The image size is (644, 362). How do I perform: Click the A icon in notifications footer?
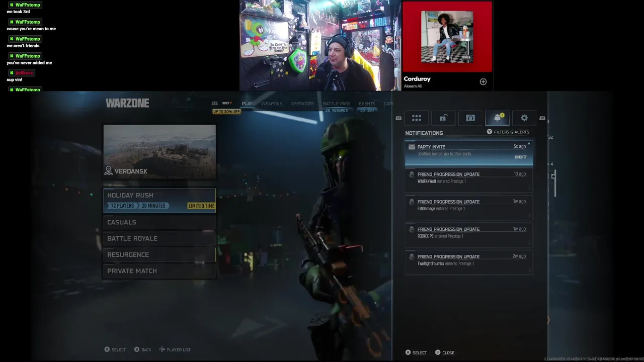(408, 352)
